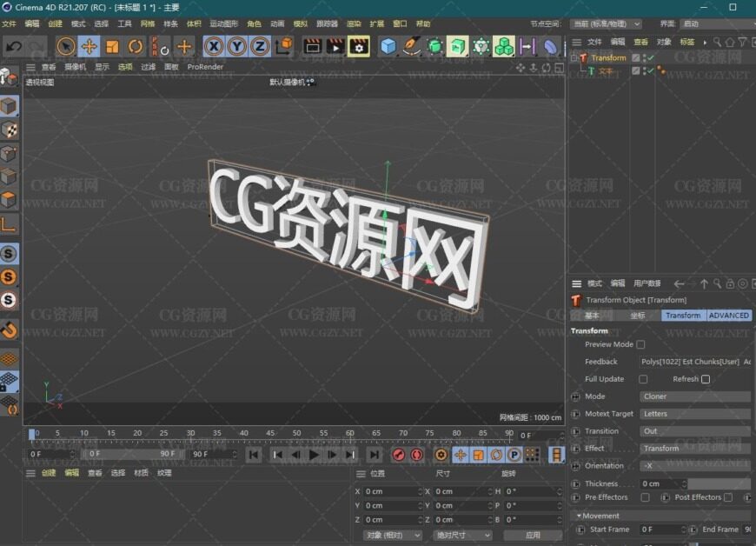
Task: Go to the end of animation
Action: click(374, 455)
